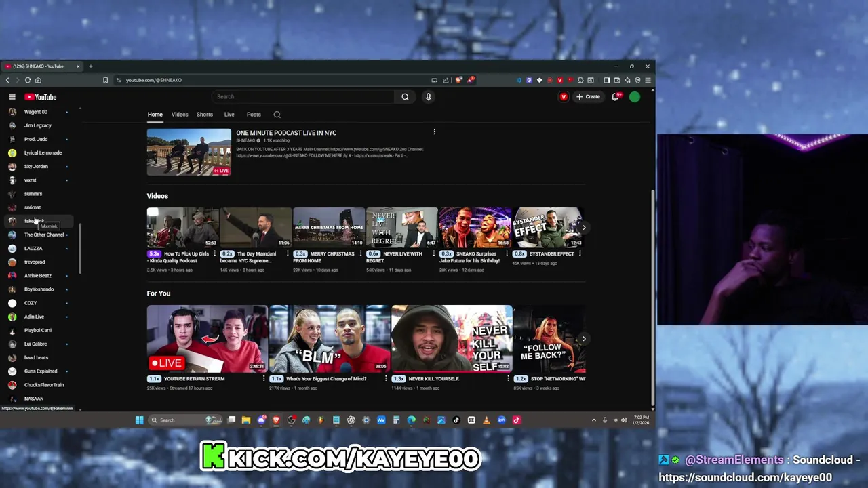
Task: Play Merry Christmas From Home thumbnail
Action: (329, 227)
